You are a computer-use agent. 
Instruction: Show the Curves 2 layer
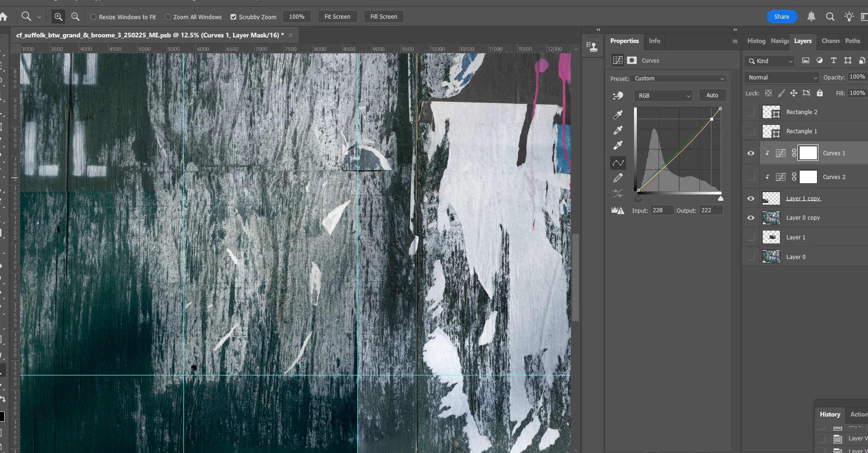(751, 177)
